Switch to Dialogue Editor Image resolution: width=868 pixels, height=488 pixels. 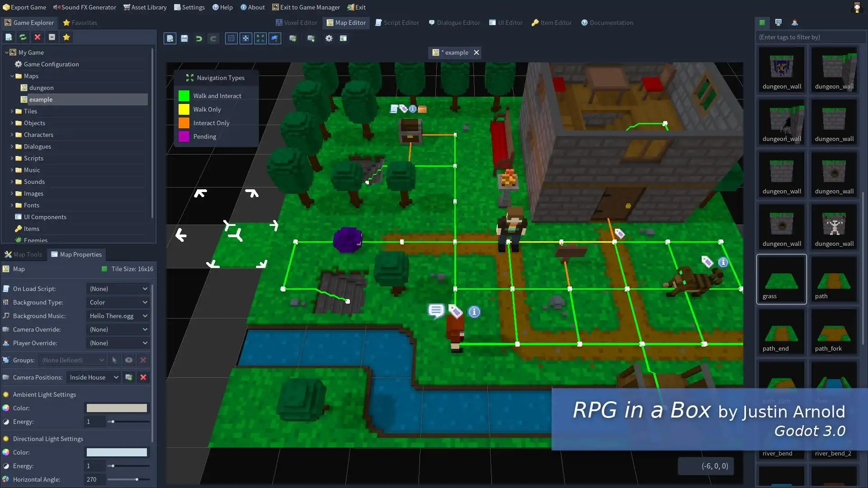(454, 22)
